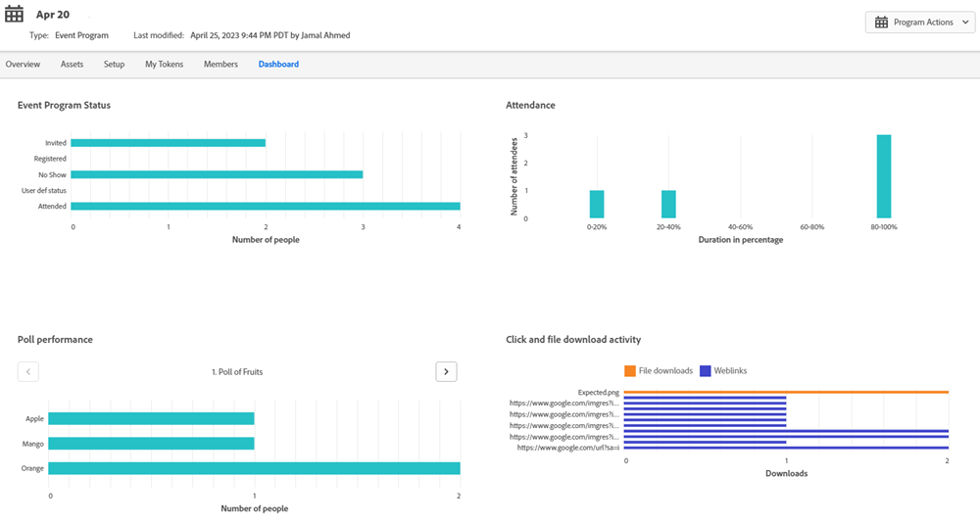Click the 'Attendance' chart heading
980x524 pixels.
[530, 105]
